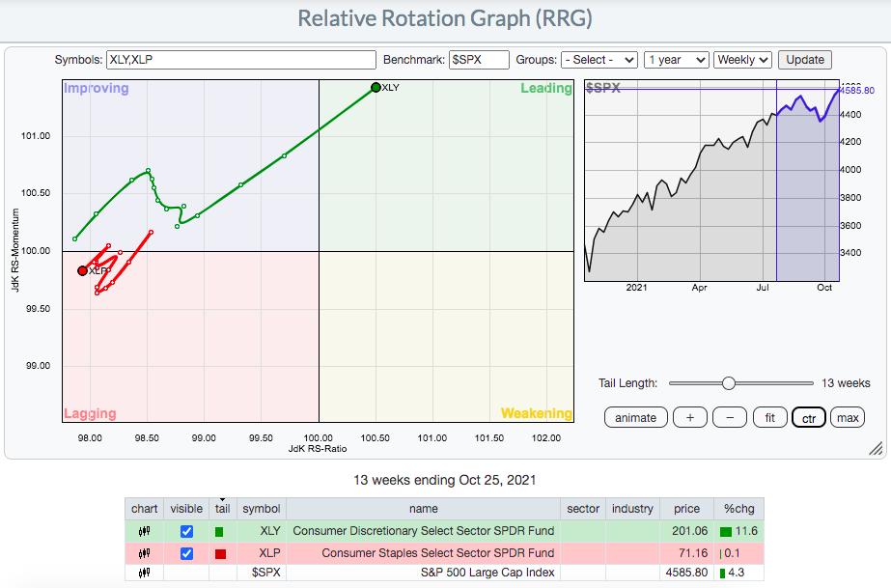This screenshot has width=891, height=588.
Task: Sort table by the %chg column header
Action: (x=739, y=509)
